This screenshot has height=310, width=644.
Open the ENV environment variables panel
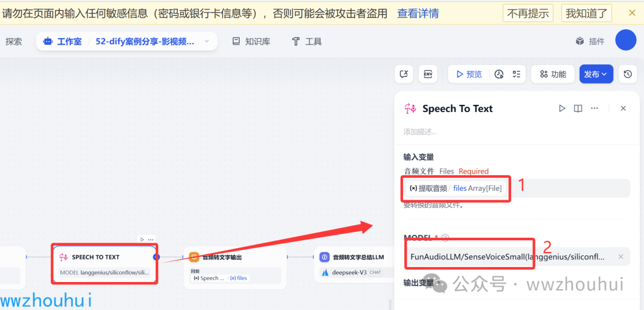pyautogui.click(x=428, y=74)
